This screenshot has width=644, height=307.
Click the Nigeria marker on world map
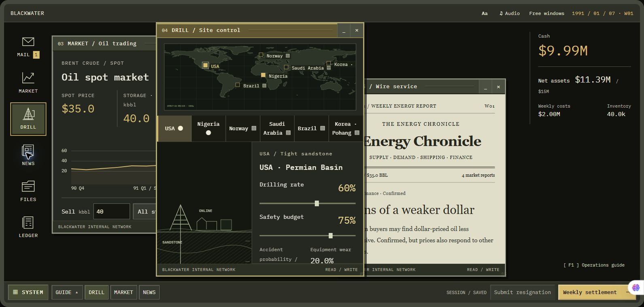[263, 75]
